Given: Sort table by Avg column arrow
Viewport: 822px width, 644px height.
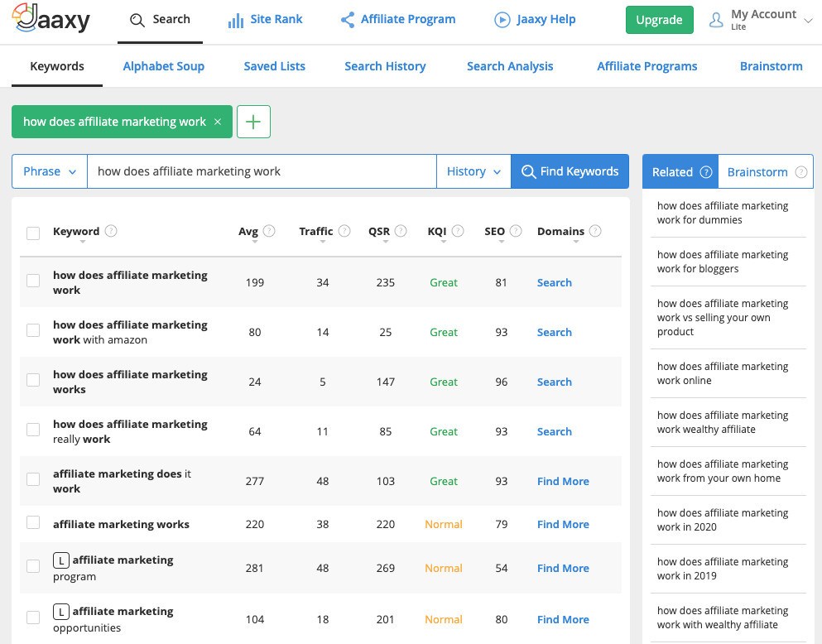Looking at the screenshot, I should (255, 242).
